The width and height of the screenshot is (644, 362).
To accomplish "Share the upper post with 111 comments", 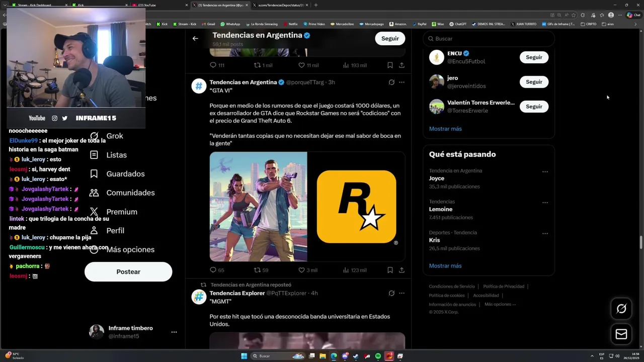I will click(401, 65).
